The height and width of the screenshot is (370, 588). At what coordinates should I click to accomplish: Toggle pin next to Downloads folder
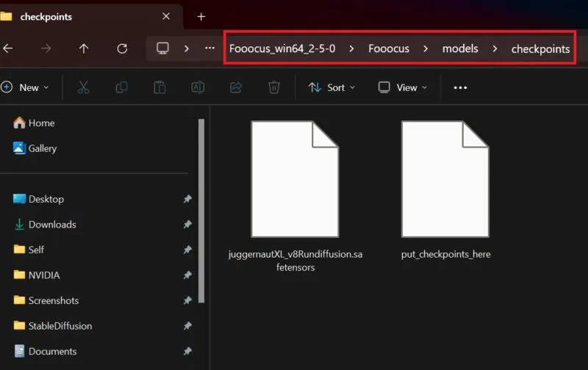point(187,225)
